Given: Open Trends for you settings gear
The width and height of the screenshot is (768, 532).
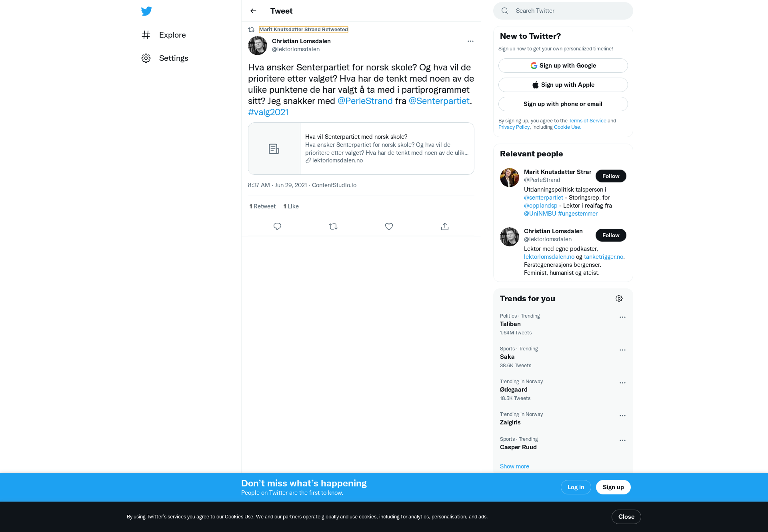Looking at the screenshot, I should pyautogui.click(x=619, y=298).
